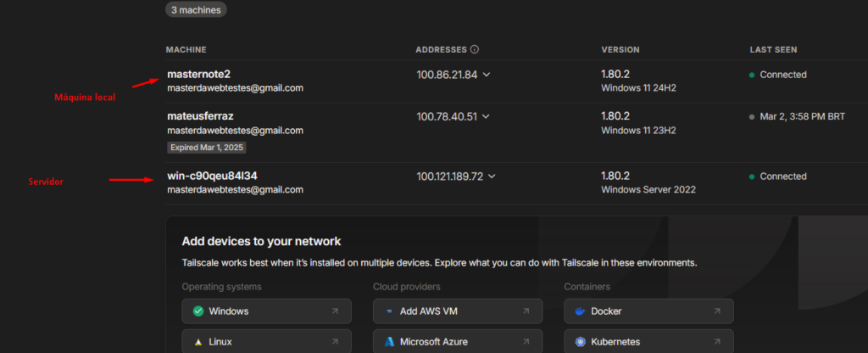This screenshot has width=868, height=353.
Task: Click the external arrow on the Windows button
Action: pyautogui.click(x=334, y=311)
